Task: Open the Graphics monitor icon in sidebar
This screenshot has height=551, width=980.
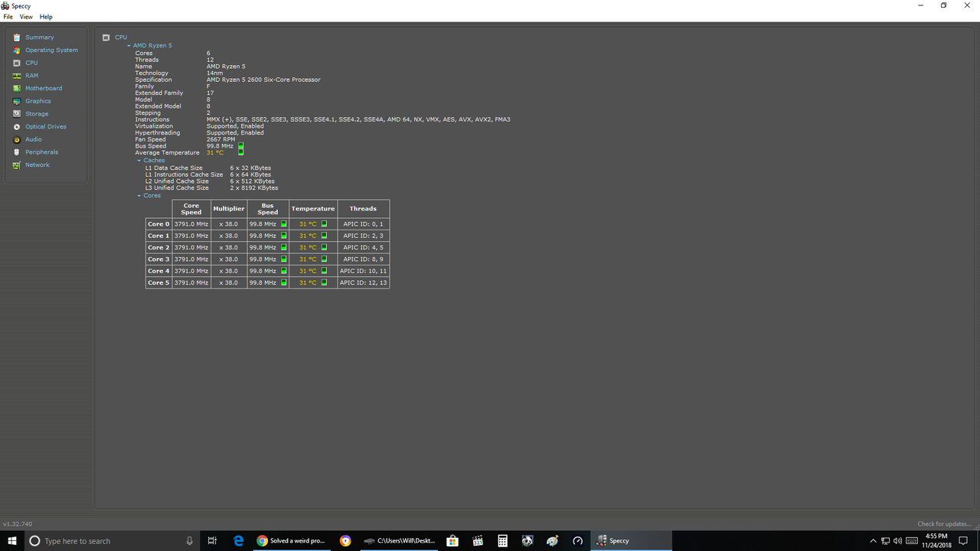Action: tap(17, 101)
